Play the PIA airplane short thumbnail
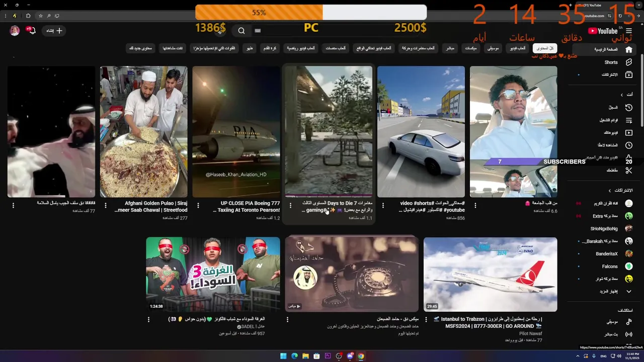This screenshot has width=644, height=362. coord(236,131)
